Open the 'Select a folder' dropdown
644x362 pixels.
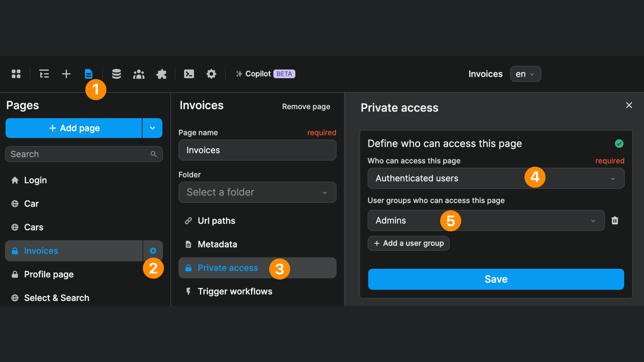coord(257,192)
